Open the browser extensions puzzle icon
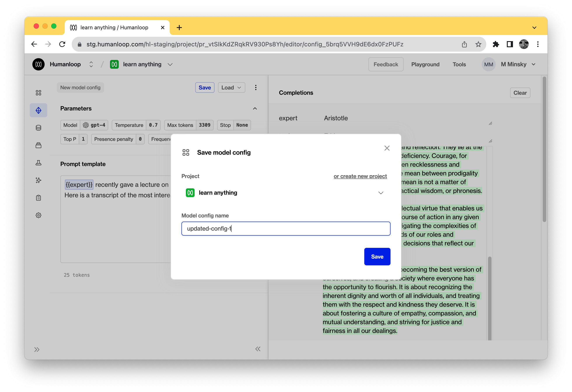 coord(496,44)
